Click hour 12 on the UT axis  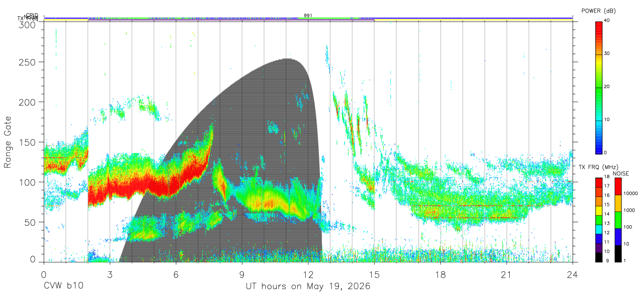pyautogui.click(x=308, y=274)
